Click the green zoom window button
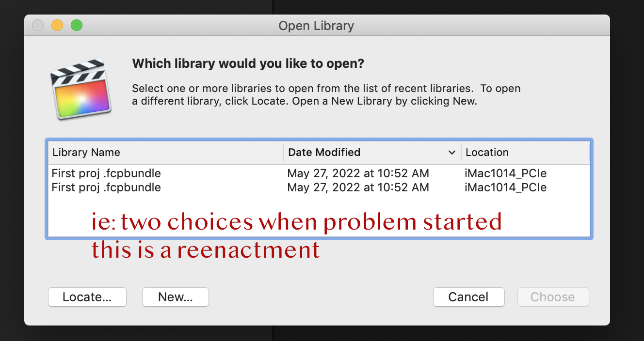The height and width of the screenshot is (341, 644). pos(77,25)
